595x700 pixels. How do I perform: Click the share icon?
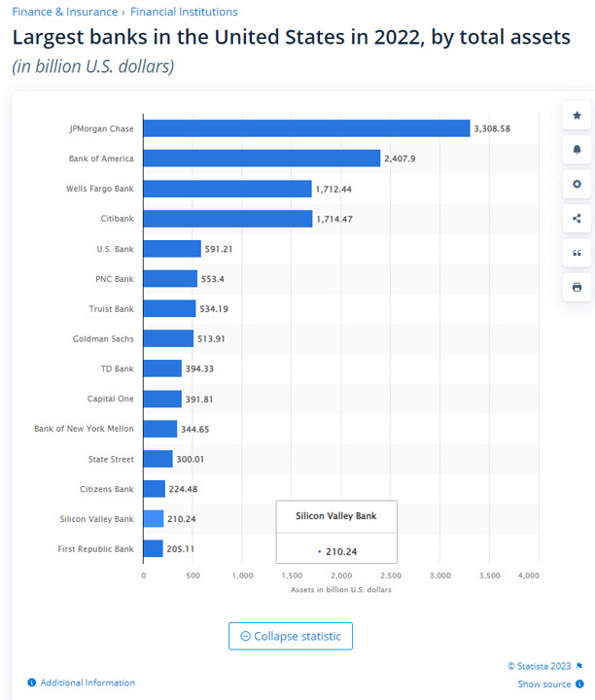577,219
